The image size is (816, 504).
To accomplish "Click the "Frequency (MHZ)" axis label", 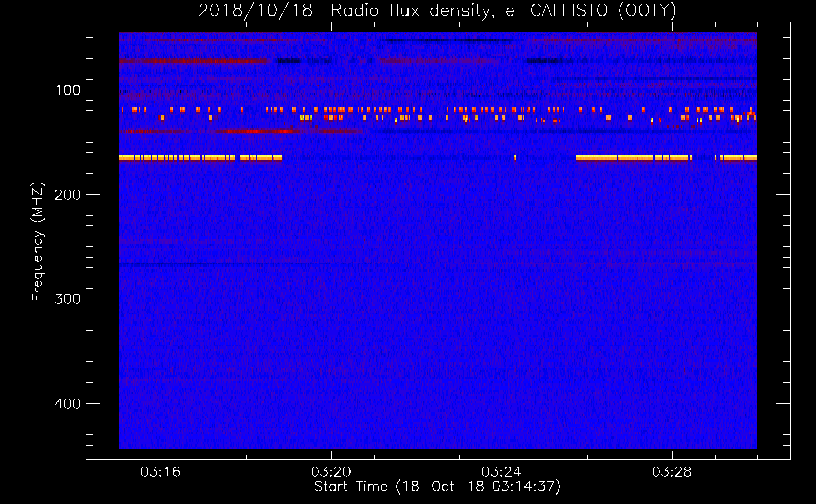I will coord(37,241).
